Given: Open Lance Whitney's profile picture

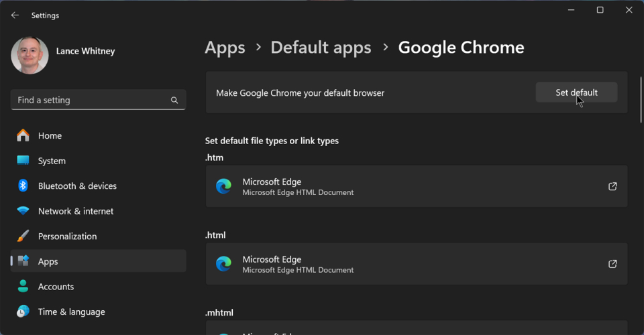Looking at the screenshot, I should click(30, 56).
